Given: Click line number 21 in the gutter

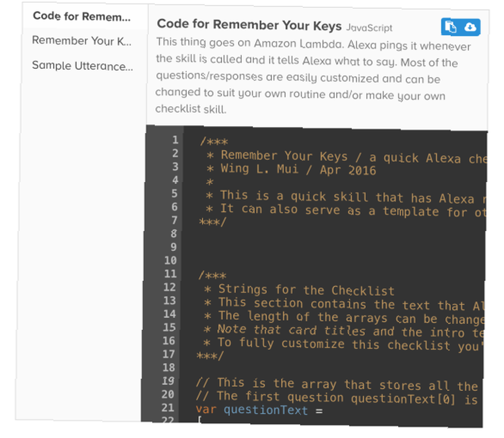Looking at the screenshot, I should 168,407.
